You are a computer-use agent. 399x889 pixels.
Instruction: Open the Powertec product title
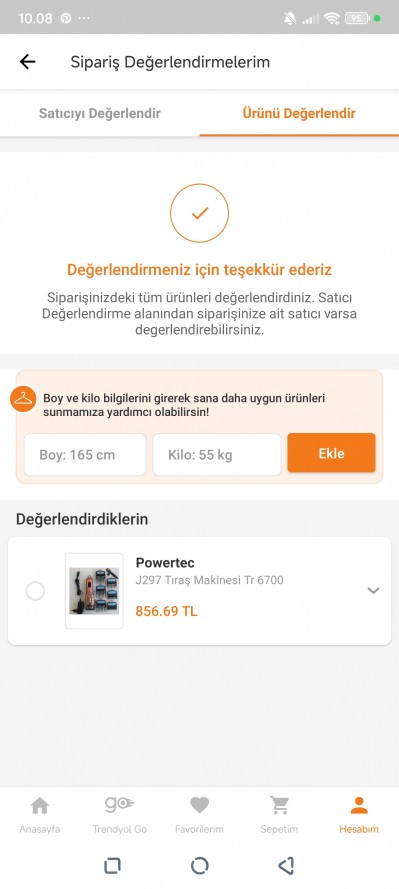click(x=165, y=563)
